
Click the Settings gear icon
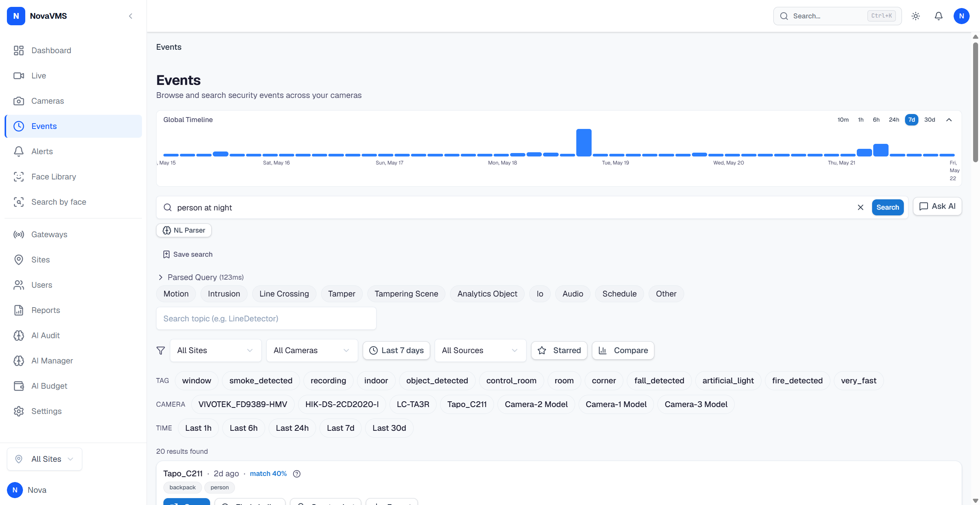[x=19, y=411]
